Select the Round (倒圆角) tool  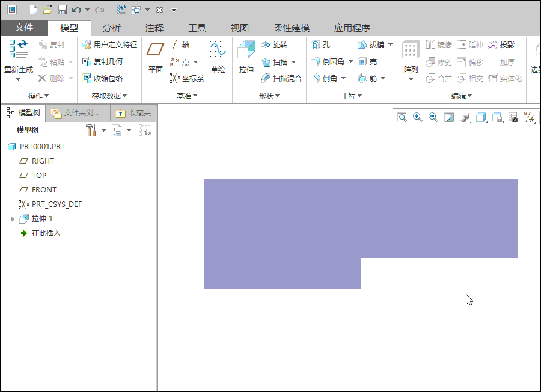pyautogui.click(x=328, y=62)
